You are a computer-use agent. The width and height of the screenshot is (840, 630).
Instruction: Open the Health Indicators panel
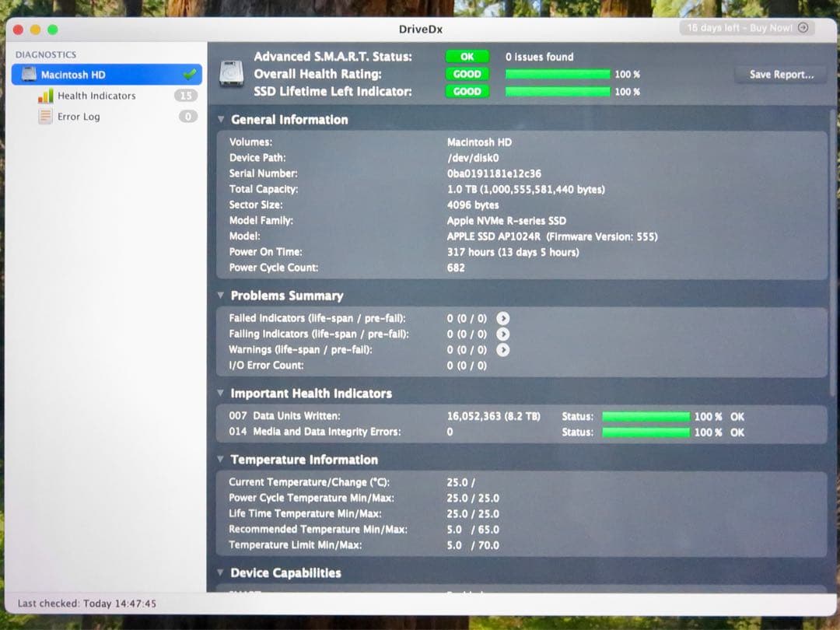coord(96,96)
